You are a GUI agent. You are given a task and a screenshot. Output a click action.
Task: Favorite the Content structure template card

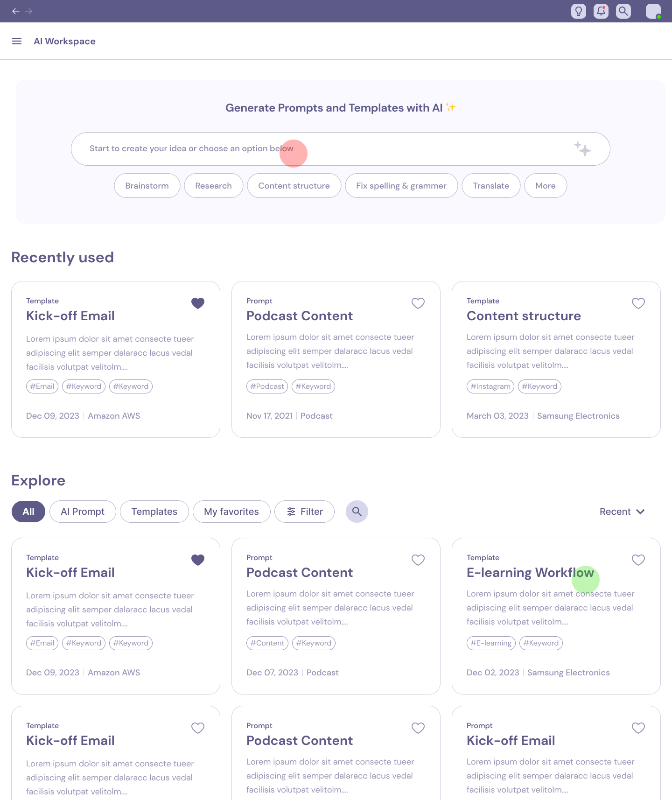click(x=638, y=303)
